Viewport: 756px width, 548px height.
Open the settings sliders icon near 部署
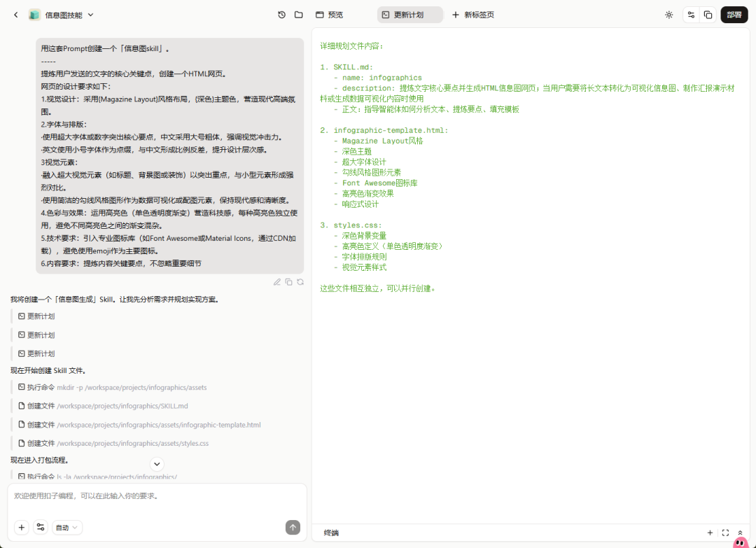692,14
